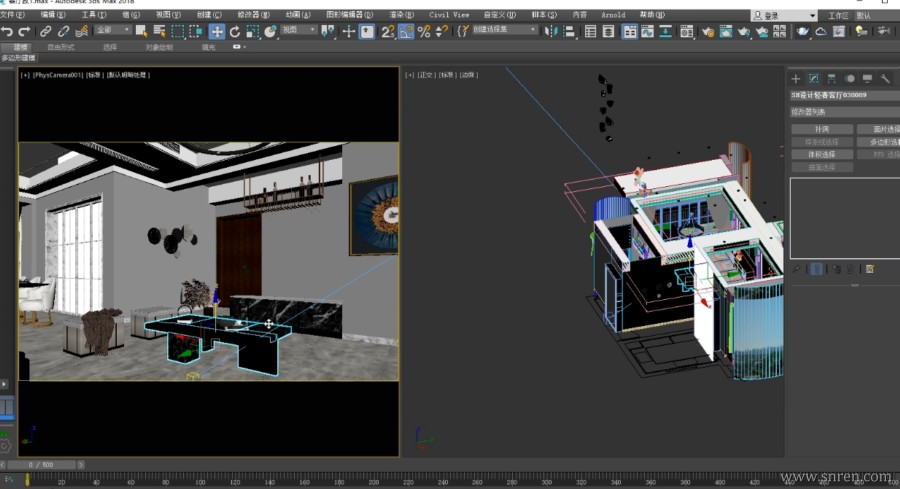The height and width of the screenshot is (489, 900).
Task: Open the 渲染(R) rendering menu
Action: 402,15
